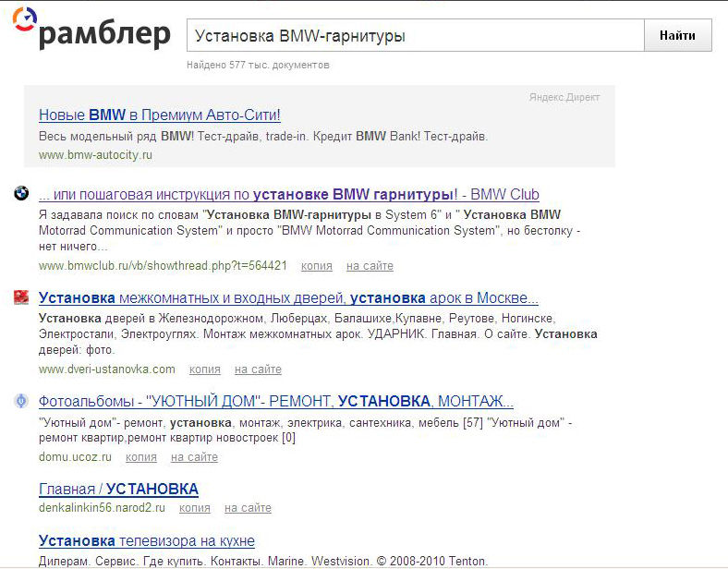Click the BMW Club favicon

(x=21, y=193)
